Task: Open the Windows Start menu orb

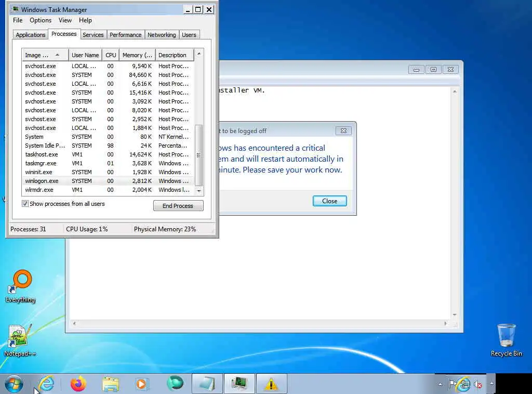Action: pos(14,384)
